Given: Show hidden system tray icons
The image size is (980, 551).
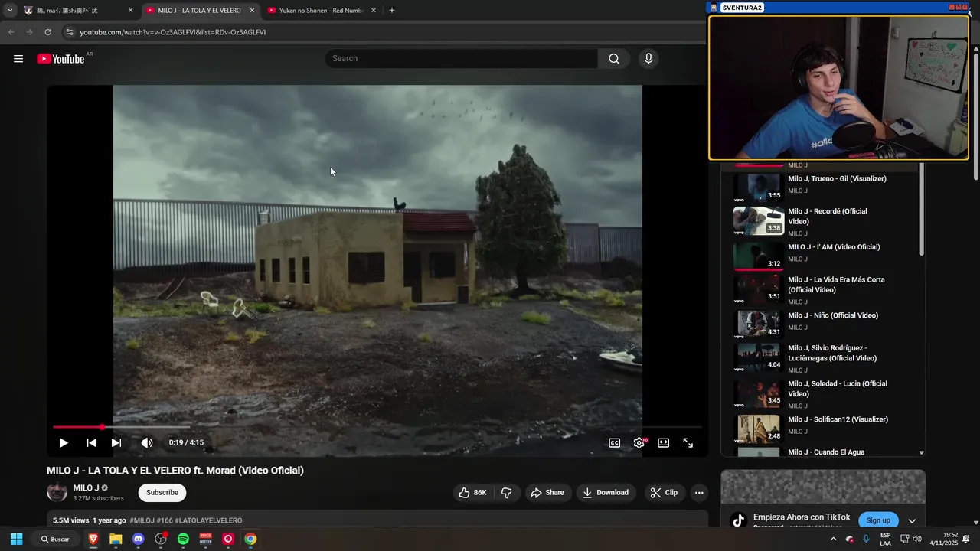Looking at the screenshot, I should (x=833, y=539).
